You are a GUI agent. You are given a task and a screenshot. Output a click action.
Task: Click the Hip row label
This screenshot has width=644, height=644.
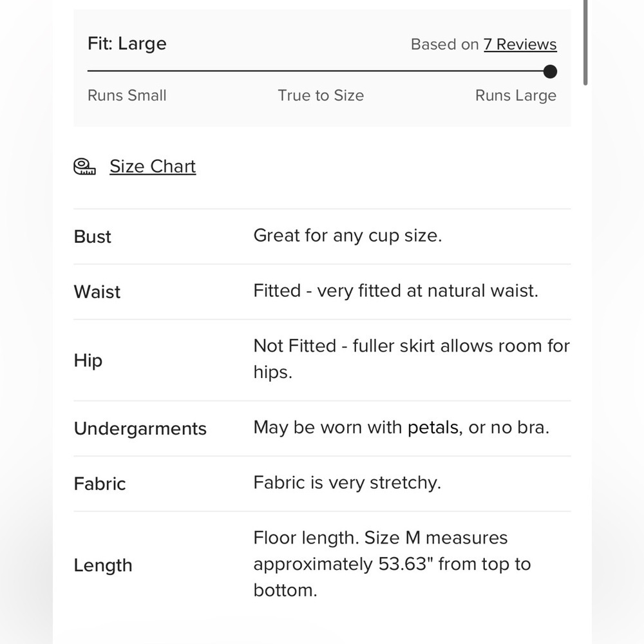click(88, 360)
